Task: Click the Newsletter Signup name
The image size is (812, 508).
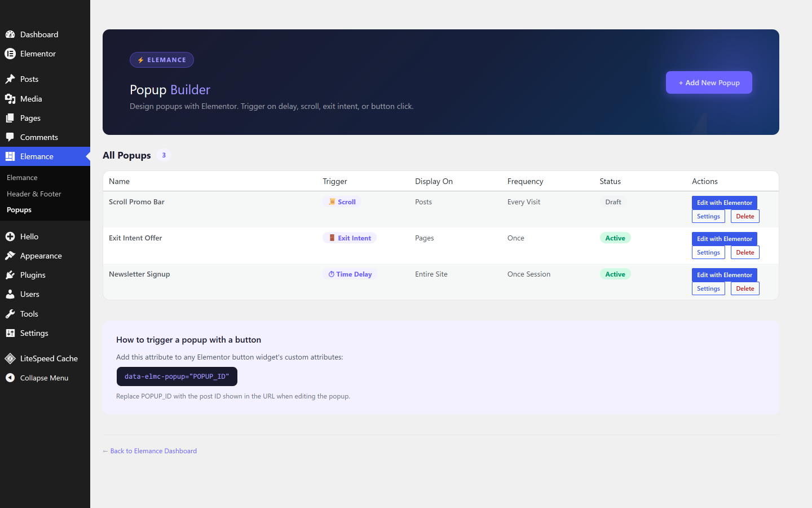Action: coord(139,274)
